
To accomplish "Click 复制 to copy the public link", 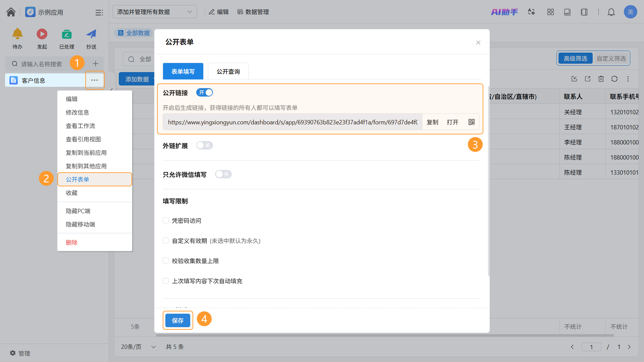I will click(432, 122).
